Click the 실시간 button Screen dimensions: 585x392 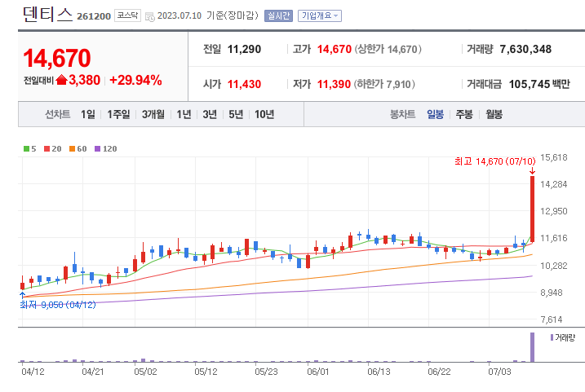coord(278,15)
